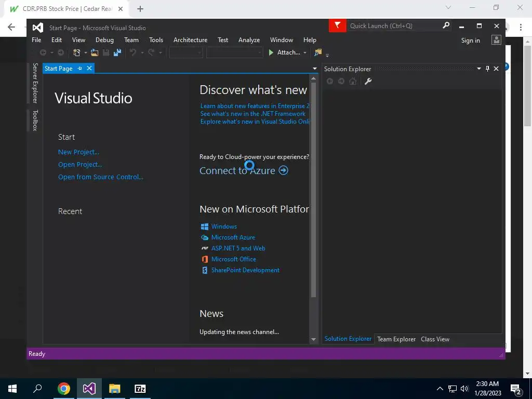Click the Navigate Forward toolbar arrow
Screen dimensions: 532x399
[x=61, y=52]
